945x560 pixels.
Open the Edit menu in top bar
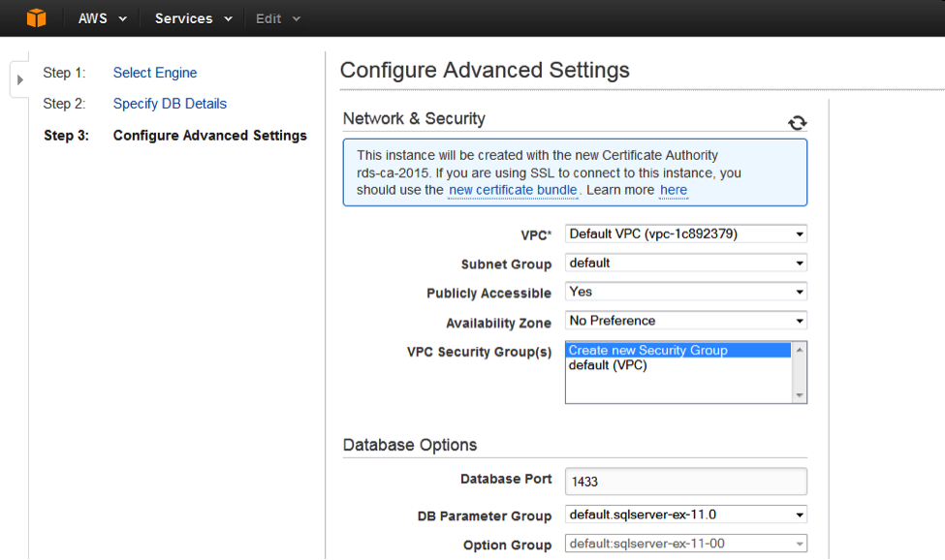pos(278,18)
